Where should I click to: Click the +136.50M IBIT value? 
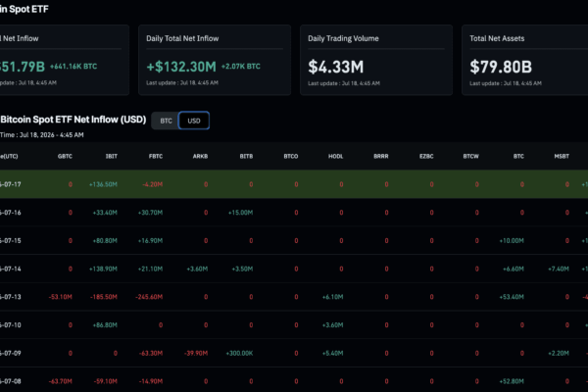point(103,184)
